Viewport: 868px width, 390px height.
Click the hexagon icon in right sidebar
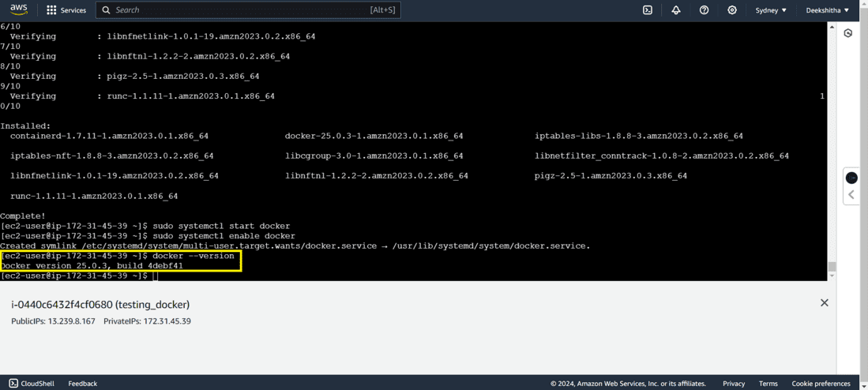[847, 34]
